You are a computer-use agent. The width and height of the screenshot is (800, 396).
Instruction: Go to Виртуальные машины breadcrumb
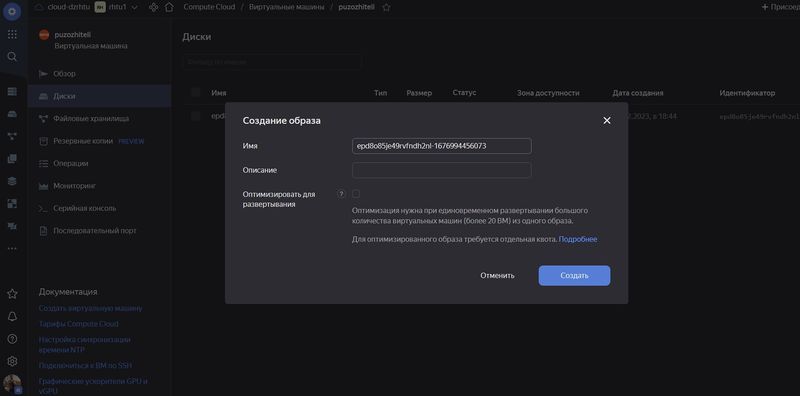pos(286,7)
